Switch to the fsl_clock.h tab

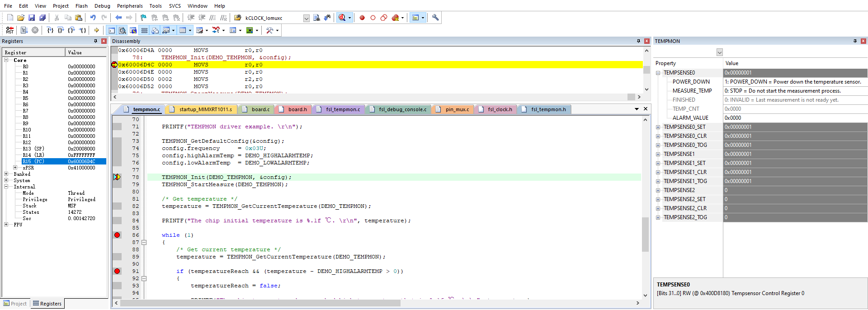coord(496,109)
